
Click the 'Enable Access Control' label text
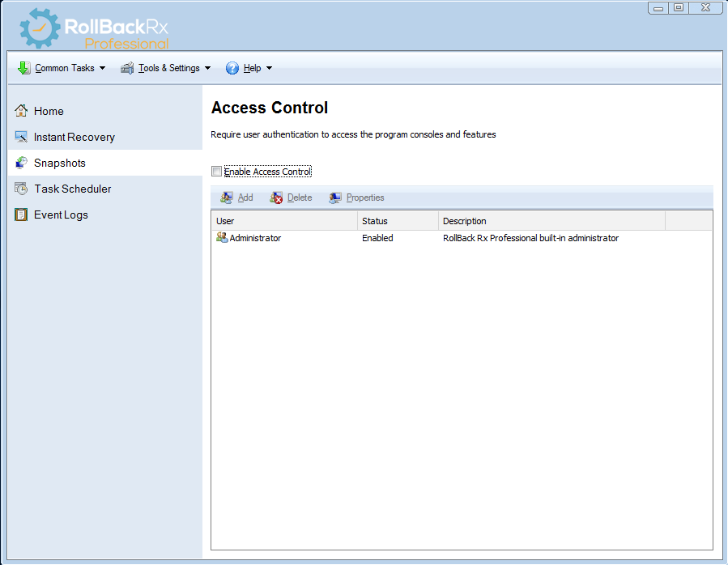(268, 172)
